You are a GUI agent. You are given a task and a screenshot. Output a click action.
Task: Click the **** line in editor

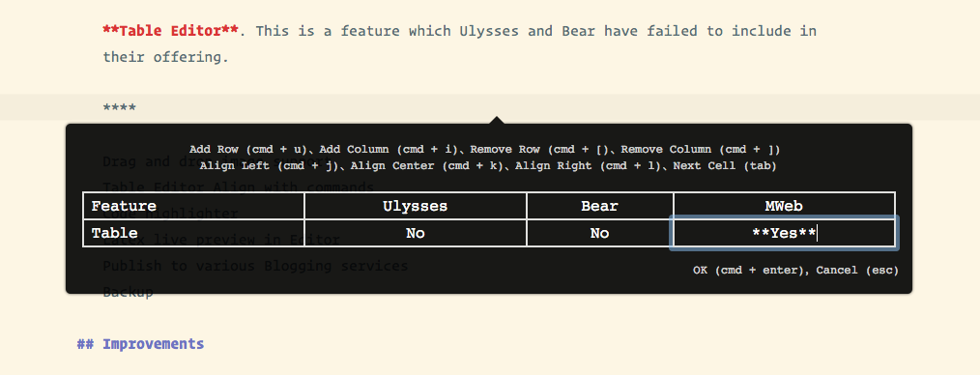click(x=120, y=107)
